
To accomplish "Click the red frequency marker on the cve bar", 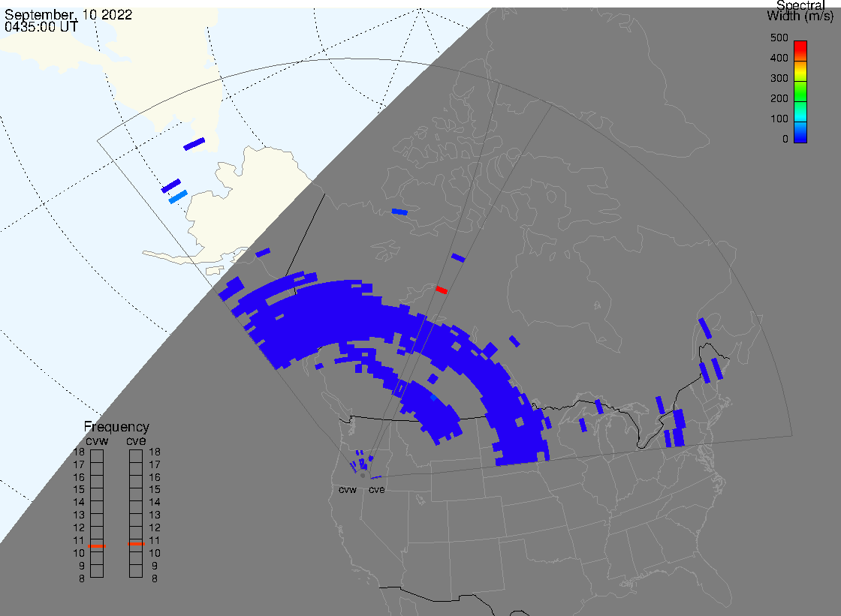I will coord(136,544).
